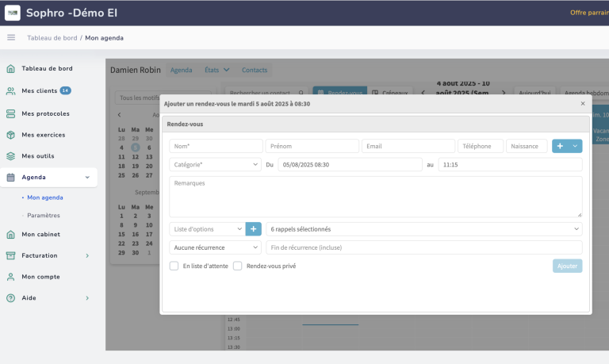609x364 pixels.
Task: Check the Rendez-vous privé checkbox
Action: pyautogui.click(x=238, y=266)
